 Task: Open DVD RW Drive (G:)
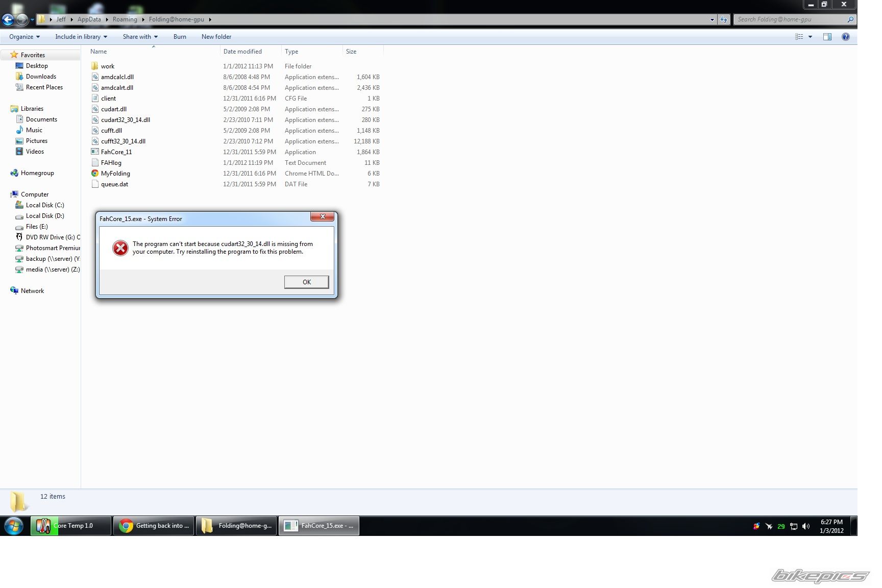tap(53, 237)
